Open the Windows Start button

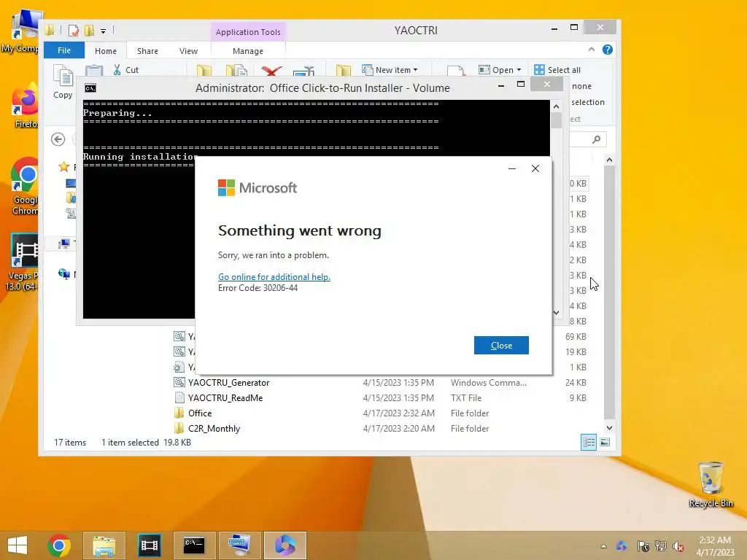(18, 545)
